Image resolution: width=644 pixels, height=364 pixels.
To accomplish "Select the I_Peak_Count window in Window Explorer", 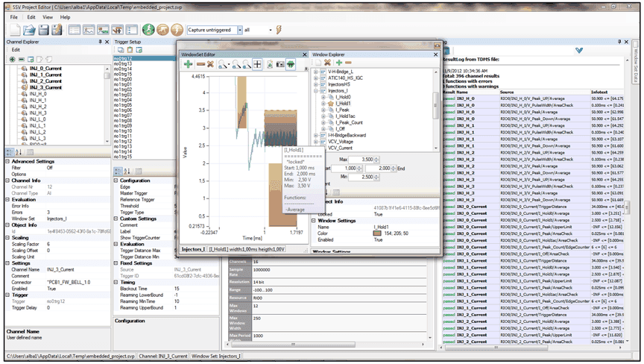I will pyautogui.click(x=349, y=122).
